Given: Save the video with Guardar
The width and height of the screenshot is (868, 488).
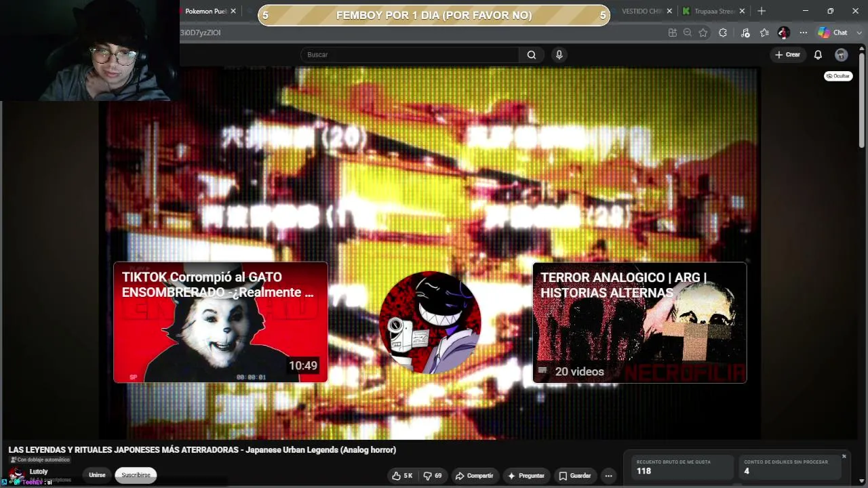Looking at the screenshot, I should point(575,476).
